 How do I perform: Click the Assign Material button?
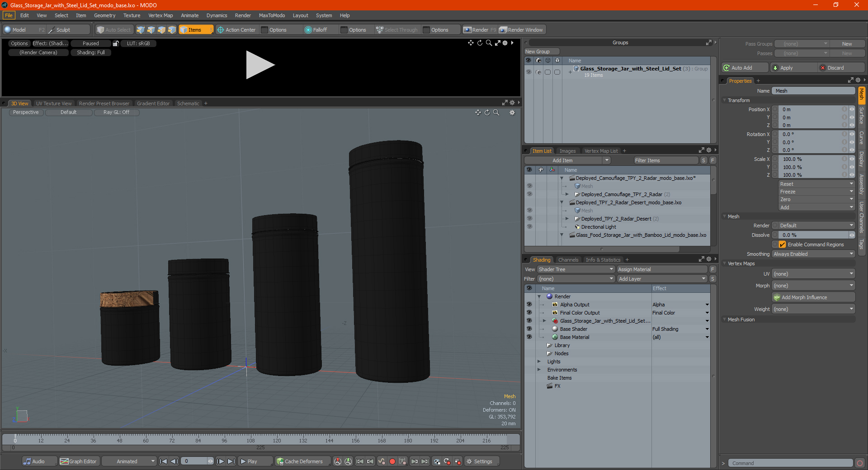(x=662, y=269)
